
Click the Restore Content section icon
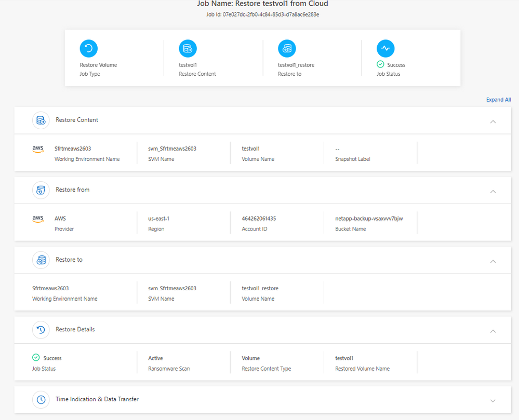pyautogui.click(x=41, y=120)
